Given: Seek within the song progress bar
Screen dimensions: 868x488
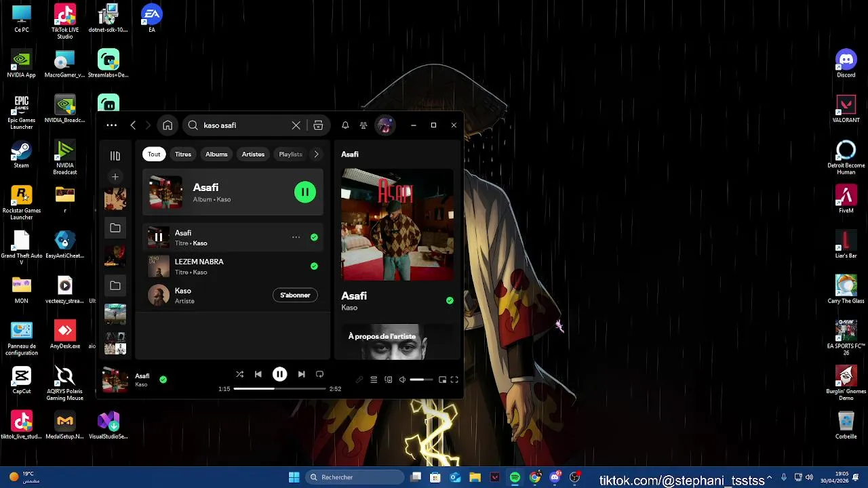Looking at the screenshot, I should (279, 389).
